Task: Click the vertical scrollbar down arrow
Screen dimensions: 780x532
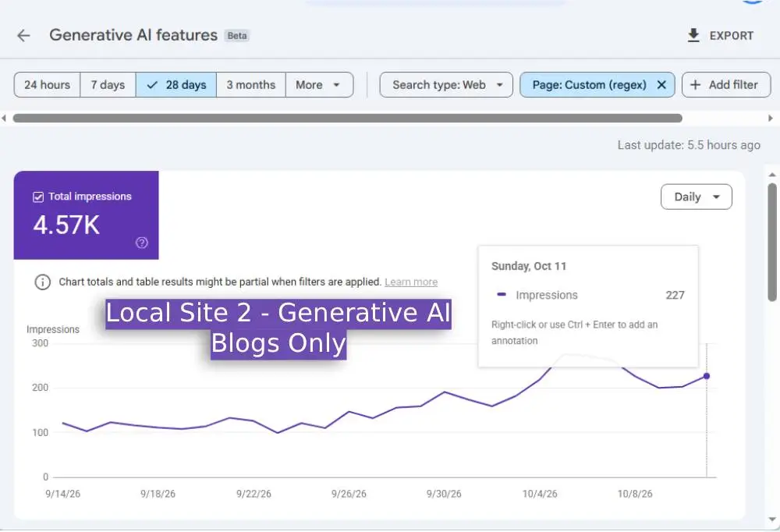Action: pyautogui.click(x=772, y=519)
